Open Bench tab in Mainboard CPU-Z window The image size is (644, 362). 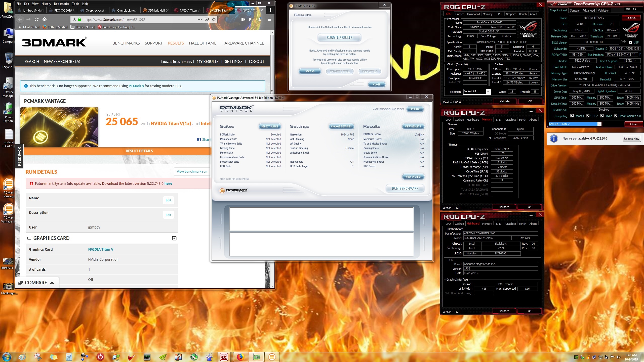(x=522, y=224)
